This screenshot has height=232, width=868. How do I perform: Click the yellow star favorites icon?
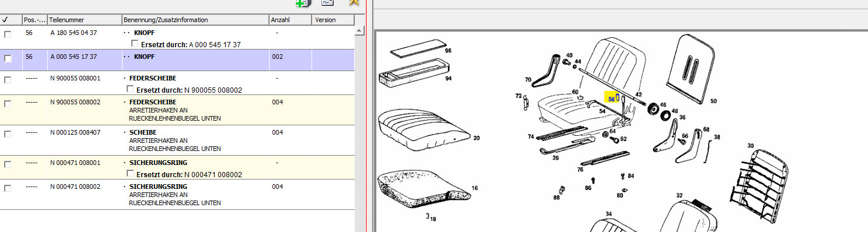click(353, 2)
